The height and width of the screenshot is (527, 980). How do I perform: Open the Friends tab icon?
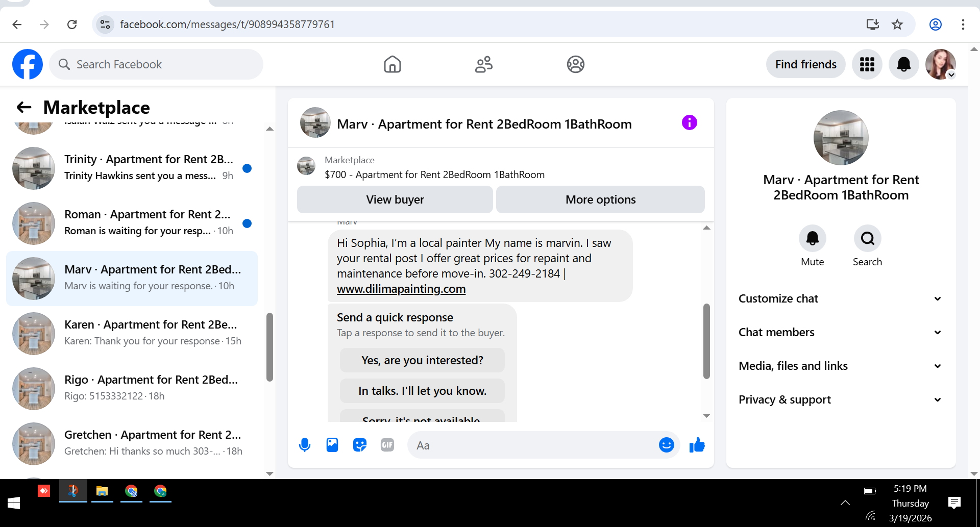pos(484,64)
